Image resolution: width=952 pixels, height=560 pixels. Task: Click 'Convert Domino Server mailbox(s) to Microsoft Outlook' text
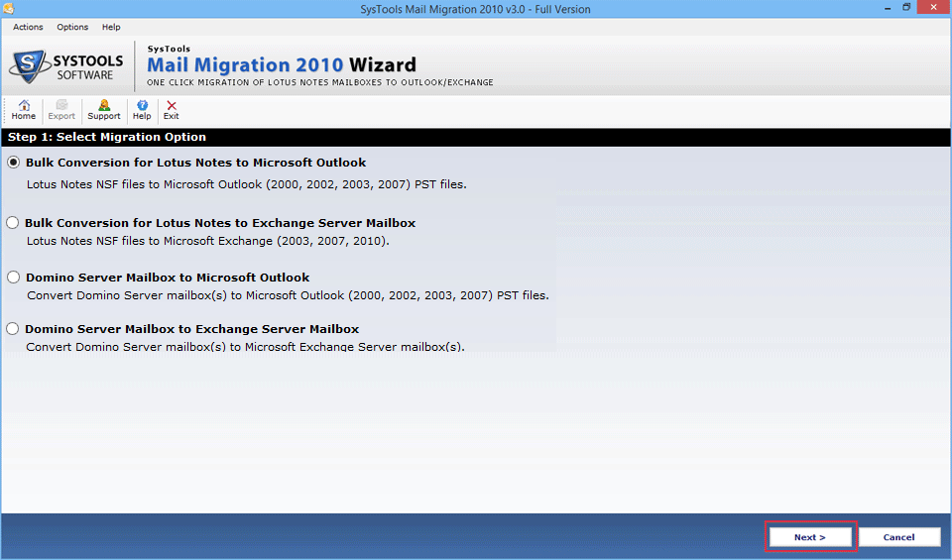[288, 295]
